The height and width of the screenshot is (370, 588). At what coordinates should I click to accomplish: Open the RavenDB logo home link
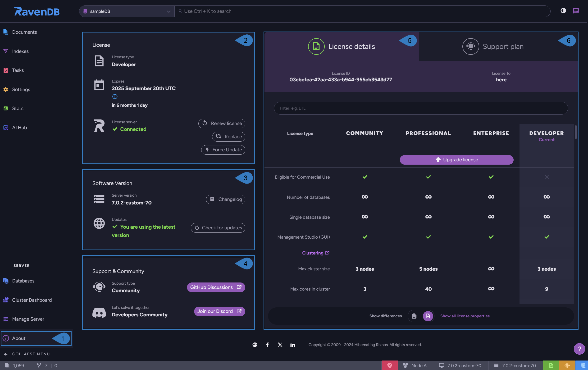point(37,11)
